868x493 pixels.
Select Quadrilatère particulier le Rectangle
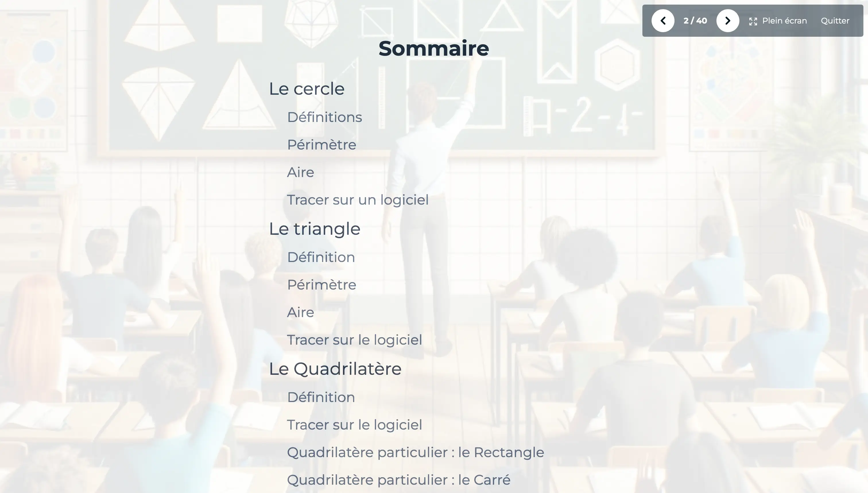(416, 452)
